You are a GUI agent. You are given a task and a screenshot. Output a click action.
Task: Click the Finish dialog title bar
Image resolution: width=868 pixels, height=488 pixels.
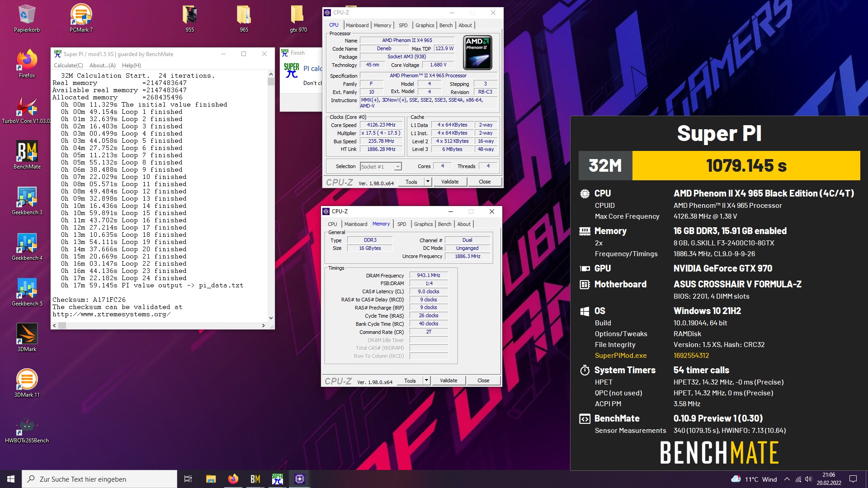click(301, 53)
